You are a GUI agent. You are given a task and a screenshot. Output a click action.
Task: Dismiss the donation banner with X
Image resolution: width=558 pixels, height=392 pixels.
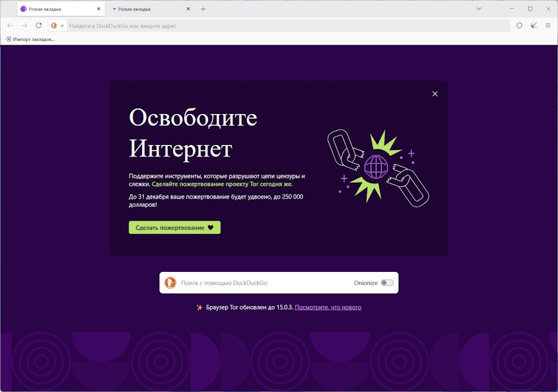tap(435, 94)
